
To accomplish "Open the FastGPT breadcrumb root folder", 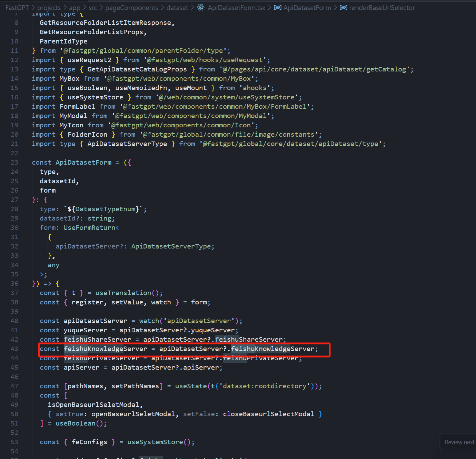I will [x=17, y=8].
